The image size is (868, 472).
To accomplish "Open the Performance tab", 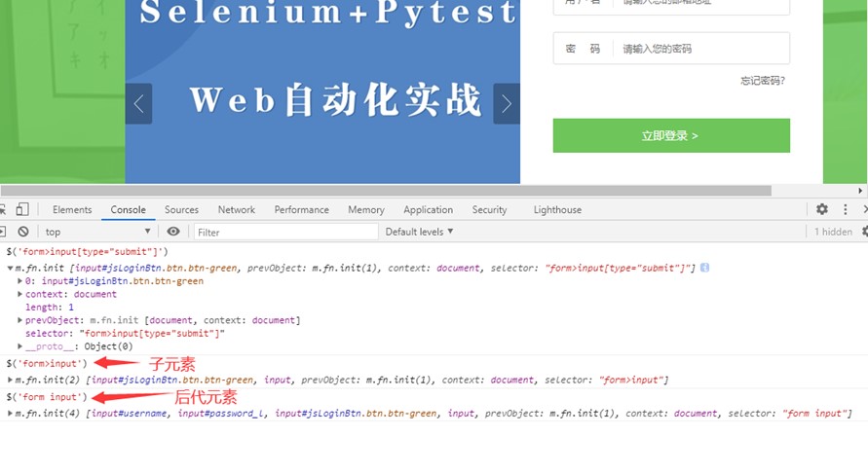I will pos(302,209).
